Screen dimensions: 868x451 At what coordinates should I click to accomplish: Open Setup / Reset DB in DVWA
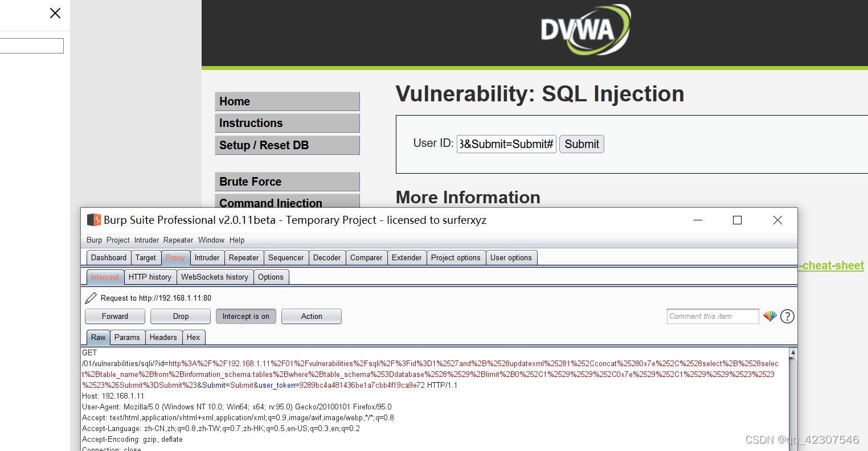click(x=287, y=145)
